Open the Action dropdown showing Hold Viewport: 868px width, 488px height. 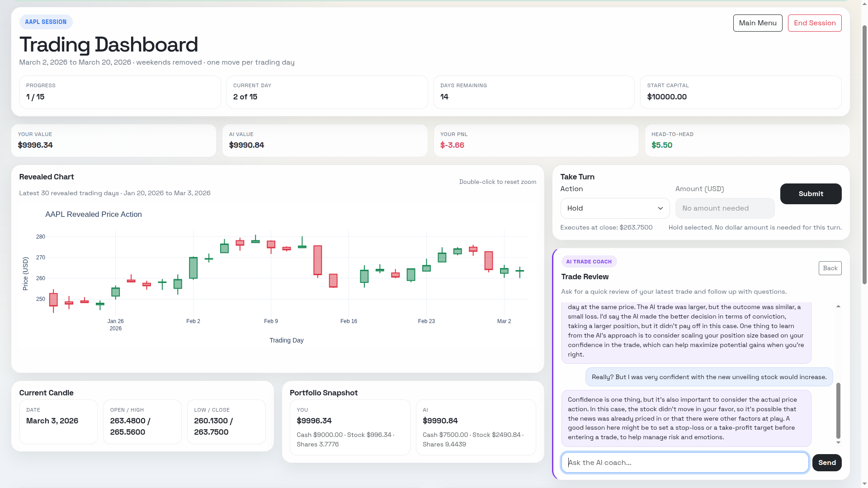[614, 208]
